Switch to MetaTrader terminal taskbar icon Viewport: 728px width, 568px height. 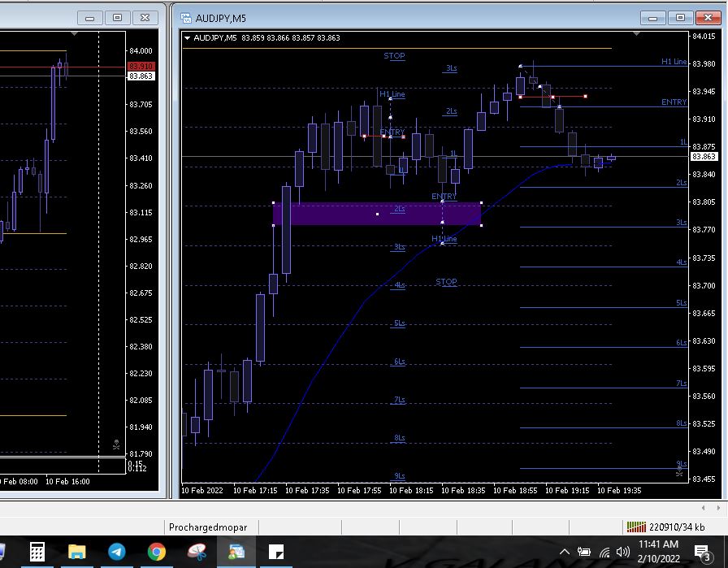236,552
